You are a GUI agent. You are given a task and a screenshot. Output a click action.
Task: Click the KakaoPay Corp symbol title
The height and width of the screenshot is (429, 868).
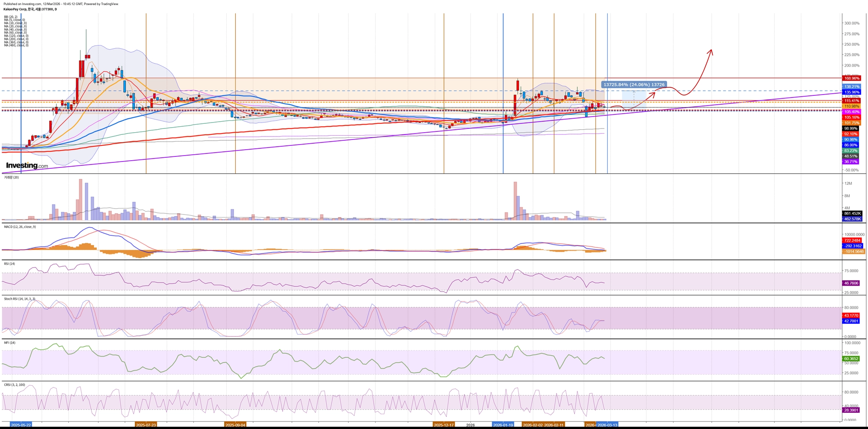tap(30, 9)
